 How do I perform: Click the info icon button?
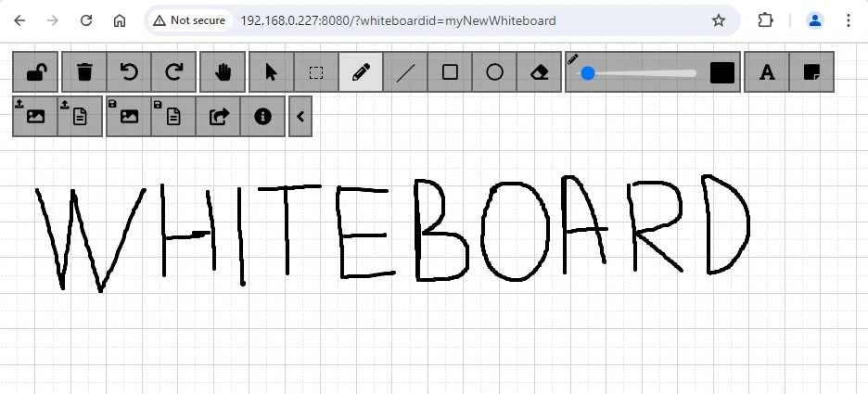(x=263, y=116)
